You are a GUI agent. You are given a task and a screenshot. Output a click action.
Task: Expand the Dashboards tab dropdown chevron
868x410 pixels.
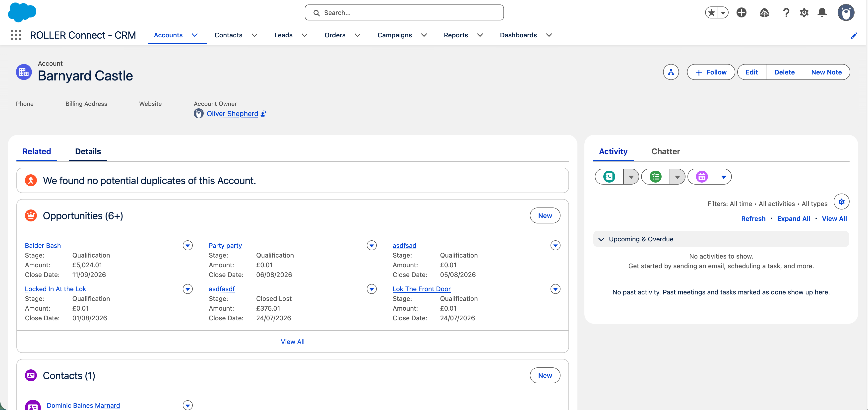[x=549, y=35]
